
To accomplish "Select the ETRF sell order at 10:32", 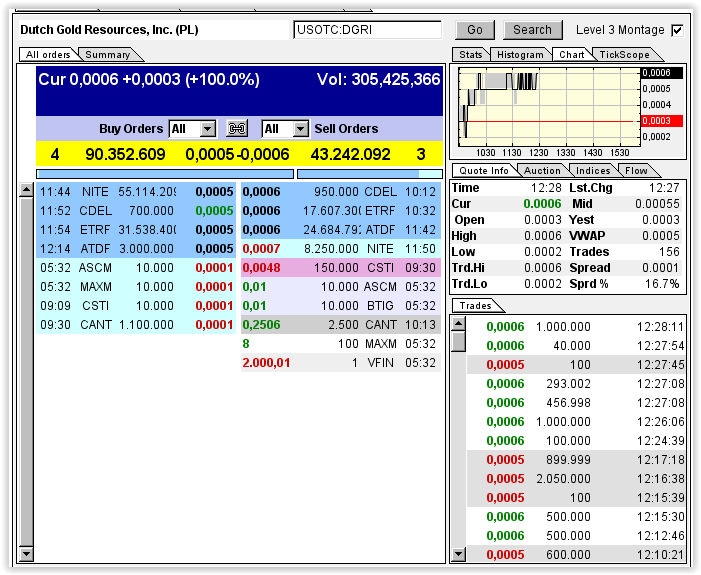I will pos(341,211).
